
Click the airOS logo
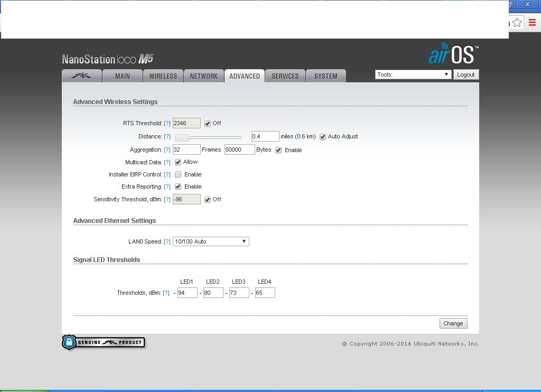pos(453,53)
